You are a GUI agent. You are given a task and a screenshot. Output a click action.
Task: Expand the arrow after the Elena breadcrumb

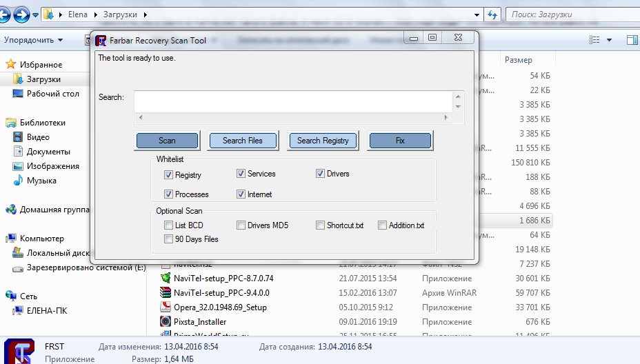[95, 14]
